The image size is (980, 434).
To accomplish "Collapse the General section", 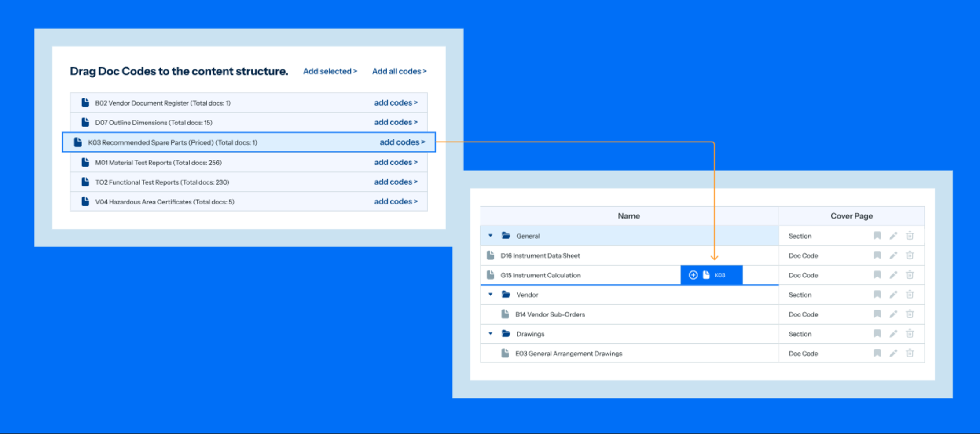I will click(490, 236).
